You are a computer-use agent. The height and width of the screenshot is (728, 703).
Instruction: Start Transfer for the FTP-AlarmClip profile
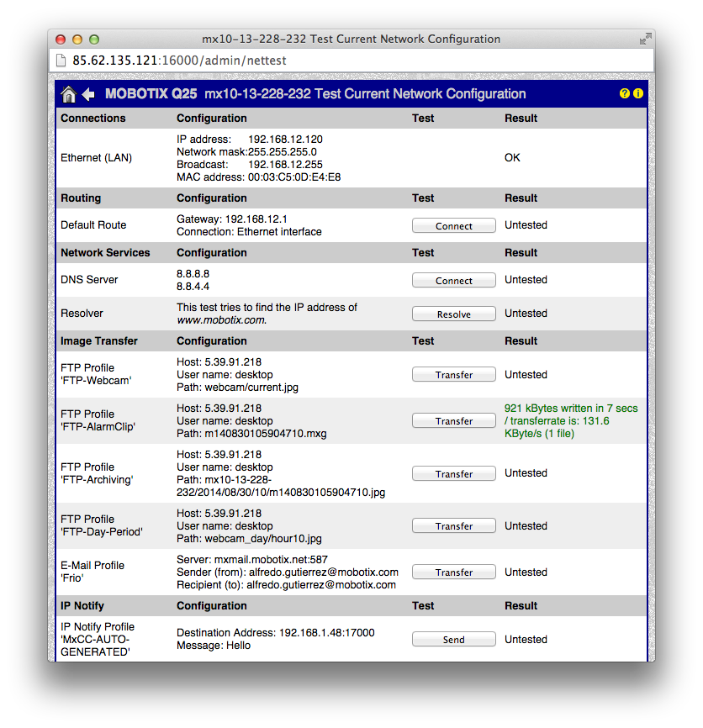point(453,421)
